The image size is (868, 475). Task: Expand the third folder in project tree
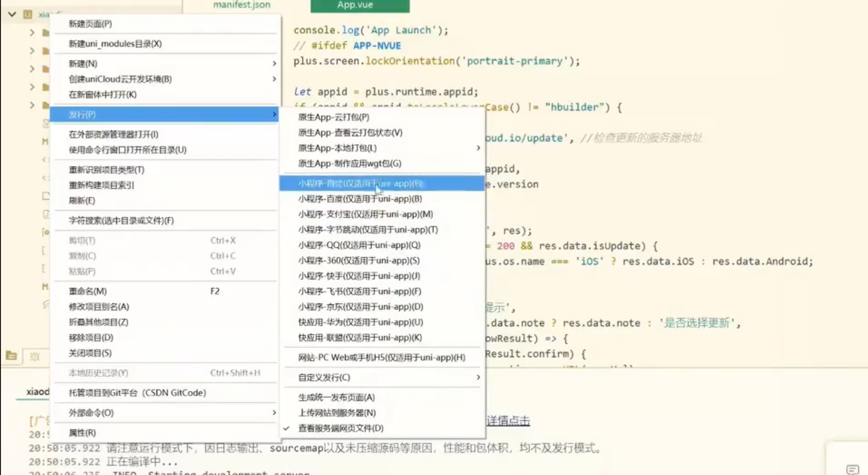32,69
